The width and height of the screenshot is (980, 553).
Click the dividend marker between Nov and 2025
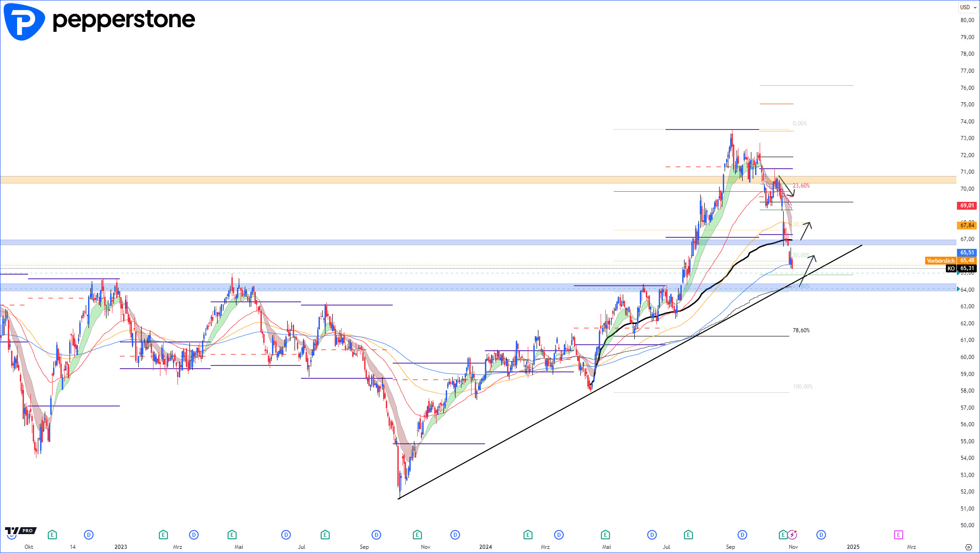point(821,535)
